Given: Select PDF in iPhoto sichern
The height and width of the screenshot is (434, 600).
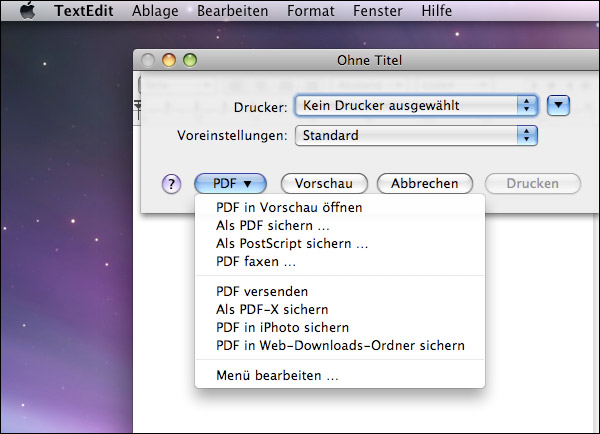Looking at the screenshot, I should tap(282, 328).
